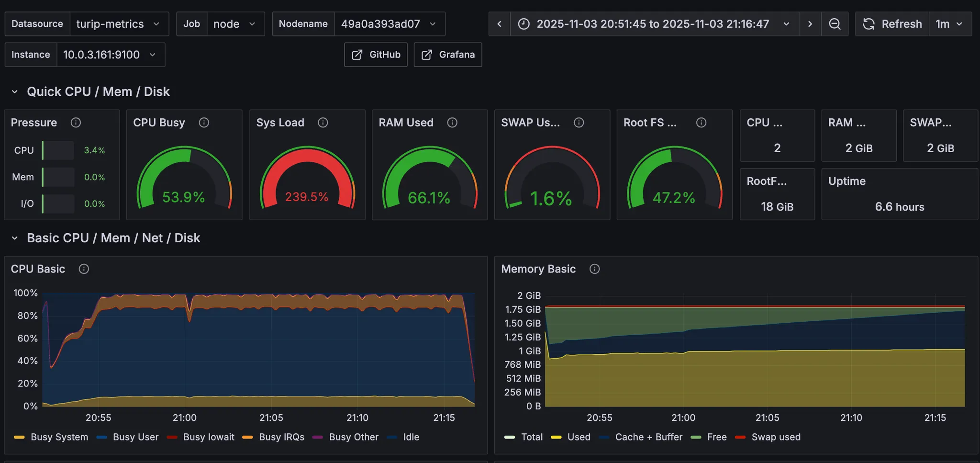The width and height of the screenshot is (980, 463).
Task: Click the 6.6 hours uptime value
Action: (900, 207)
